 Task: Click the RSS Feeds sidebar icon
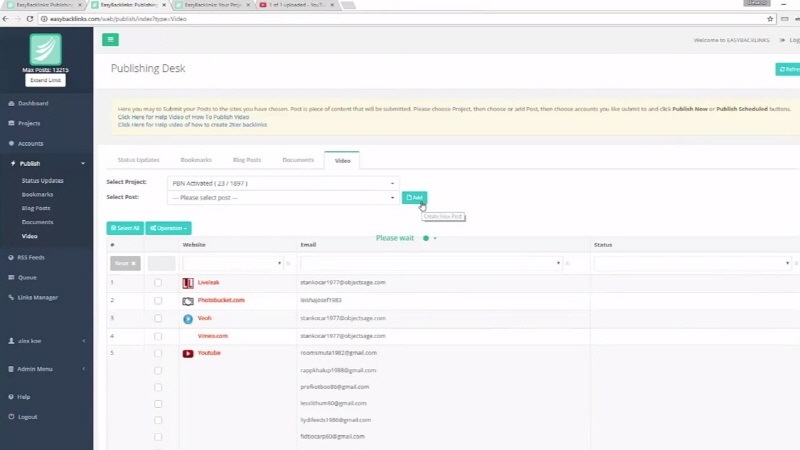click(11, 258)
